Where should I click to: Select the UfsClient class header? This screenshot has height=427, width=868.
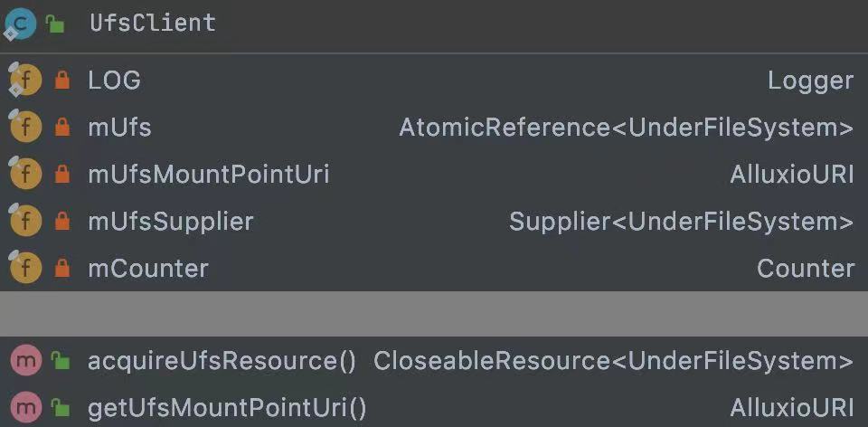[x=434, y=25]
